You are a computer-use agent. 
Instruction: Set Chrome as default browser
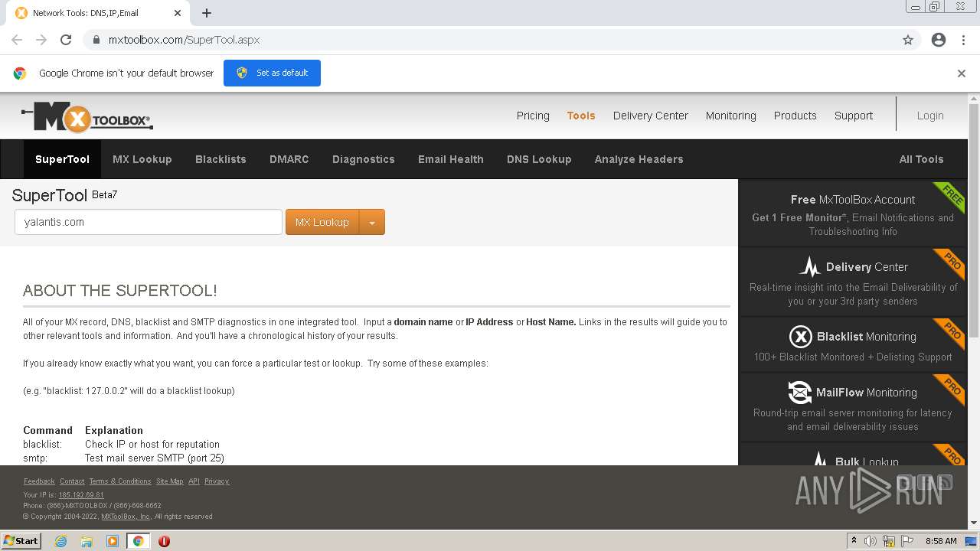click(x=272, y=73)
